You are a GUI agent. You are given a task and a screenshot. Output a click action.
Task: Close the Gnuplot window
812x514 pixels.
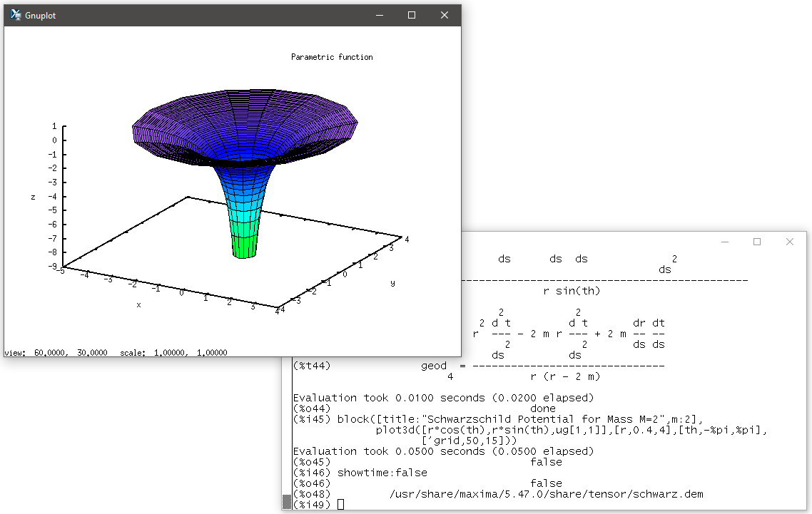point(445,15)
